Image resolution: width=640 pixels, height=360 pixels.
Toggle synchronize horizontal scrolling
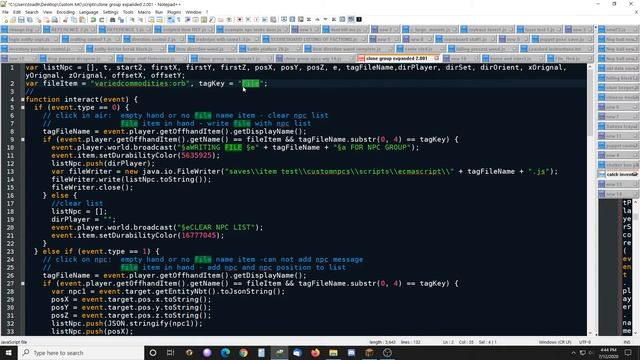pyautogui.click(x=160, y=20)
